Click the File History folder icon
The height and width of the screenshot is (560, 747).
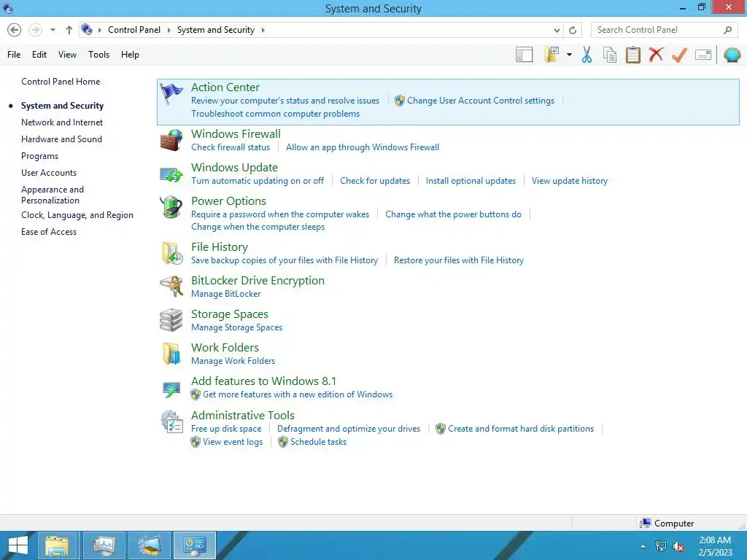tap(171, 253)
